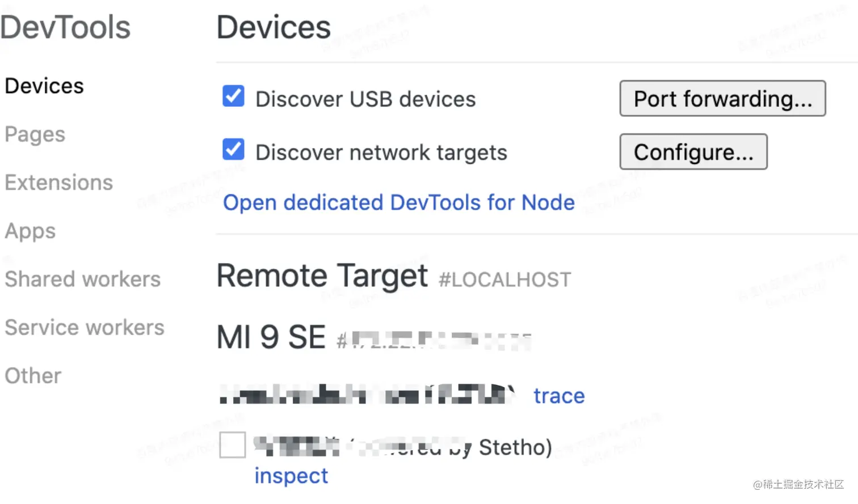The height and width of the screenshot is (504, 858).
Task: Click the MI 9 SE device name
Action: click(x=271, y=337)
